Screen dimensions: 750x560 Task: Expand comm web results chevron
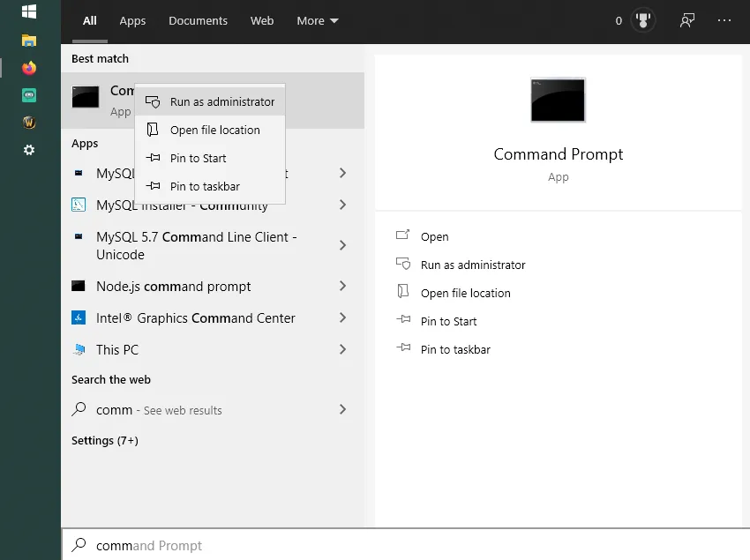[342, 409]
